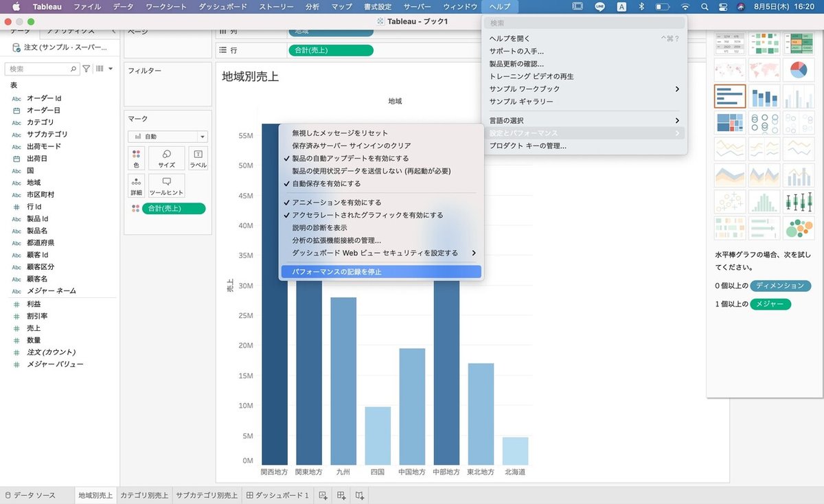Click the 中国地方 bar in the chart
824x504 pixels.
click(412, 406)
